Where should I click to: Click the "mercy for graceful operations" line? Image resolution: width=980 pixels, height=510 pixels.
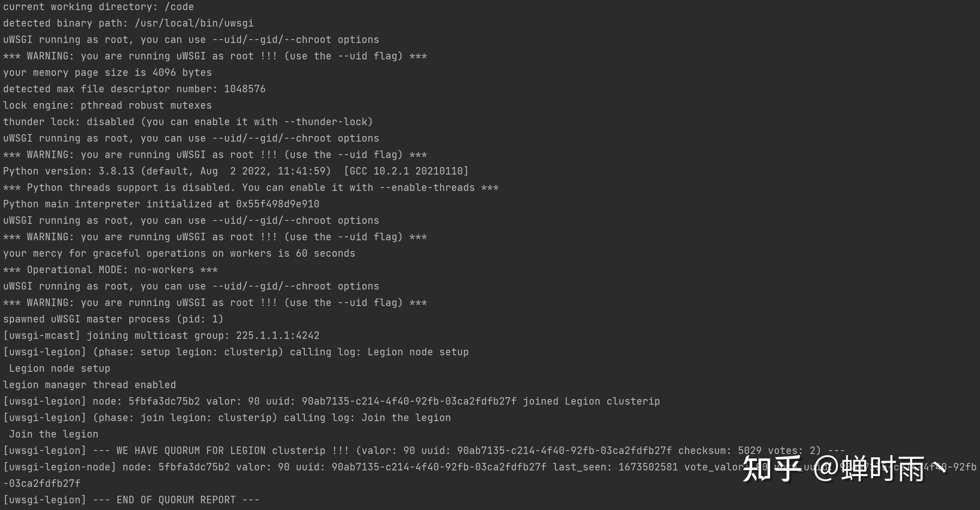pos(179,253)
